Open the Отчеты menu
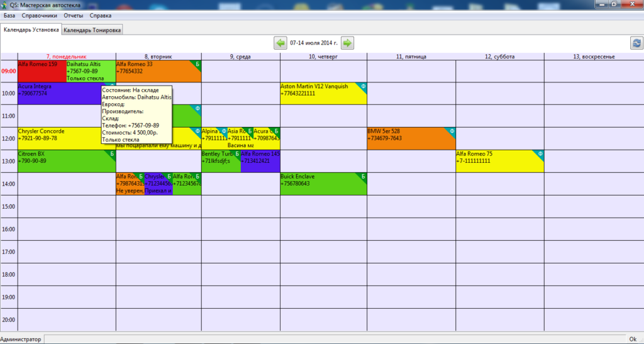The height and width of the screenshot is (344, 644). (x=74, y=16)
